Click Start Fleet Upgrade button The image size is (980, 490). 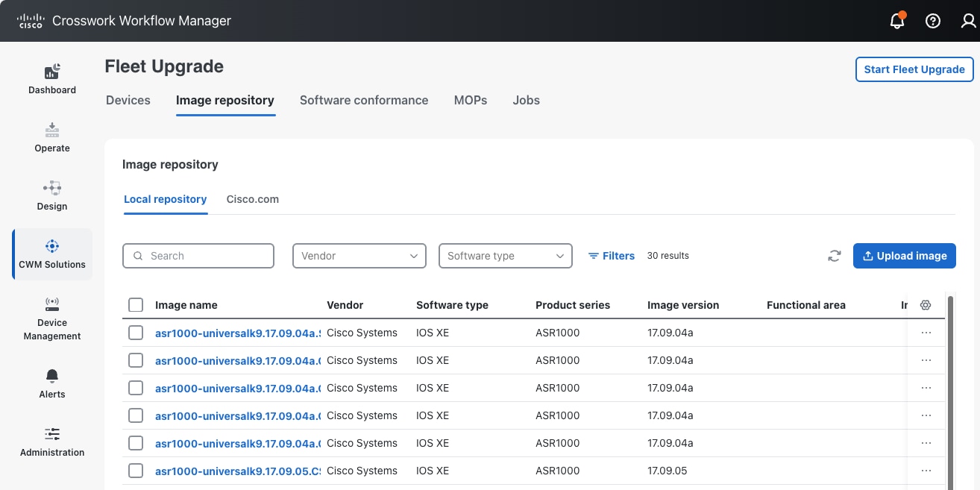(x=914, y=69)
